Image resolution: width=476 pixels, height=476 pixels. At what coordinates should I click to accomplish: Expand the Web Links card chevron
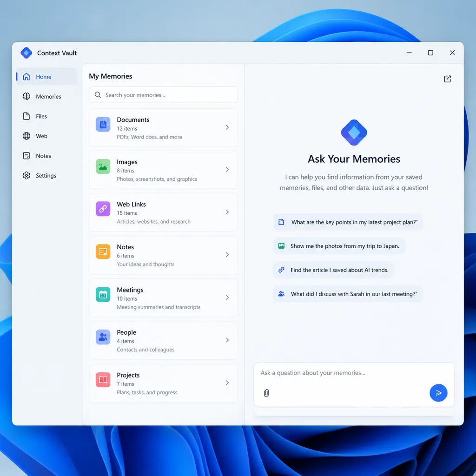227,212
